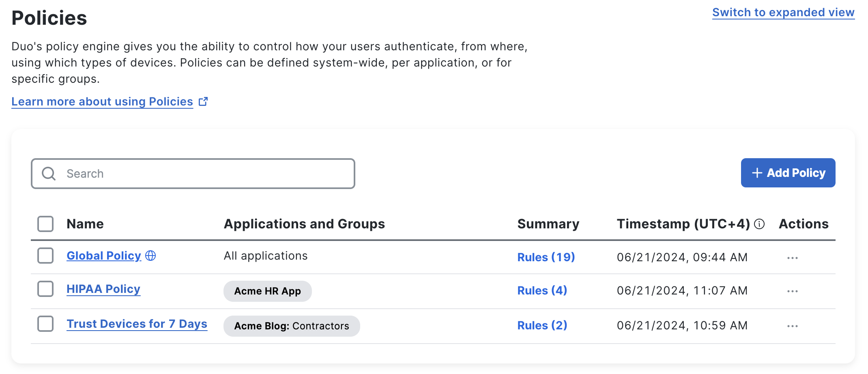The width and height of the screenshot is (868, 374).
Task: Switch to expanded view
Action: (783, 12)
